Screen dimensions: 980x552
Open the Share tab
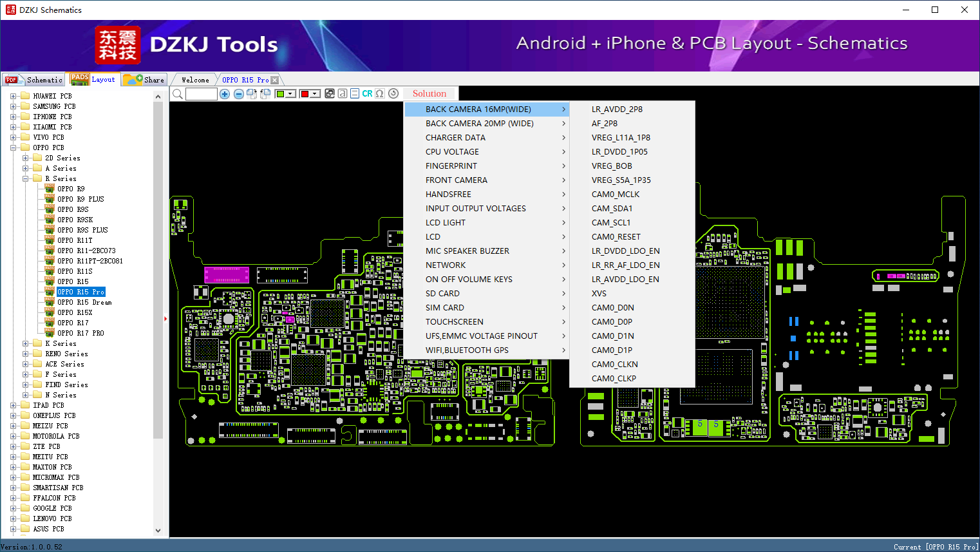[144, 80]
